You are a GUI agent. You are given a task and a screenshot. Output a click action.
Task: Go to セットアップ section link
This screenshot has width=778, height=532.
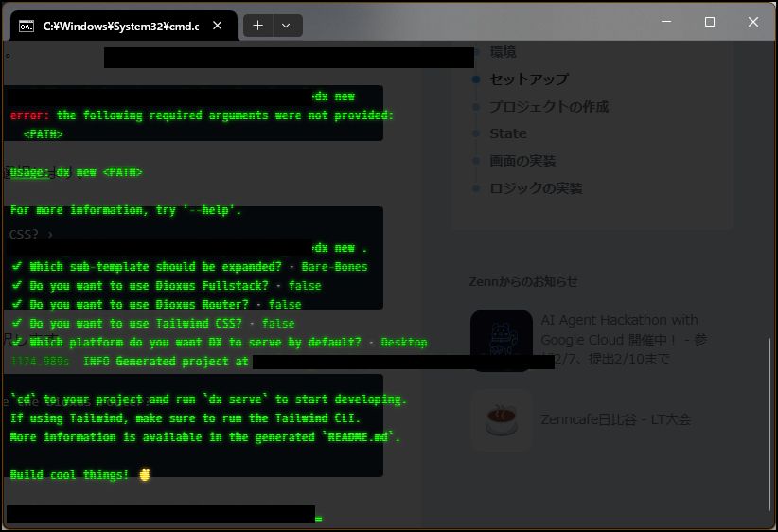pos(529,80)
